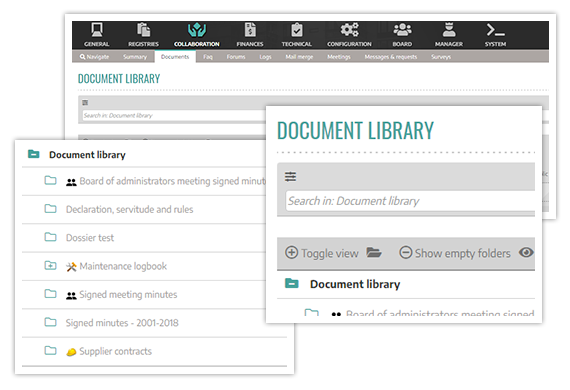Click the Navigate search tab
This screenshot has height=390, width=570.
coord(95,57)
